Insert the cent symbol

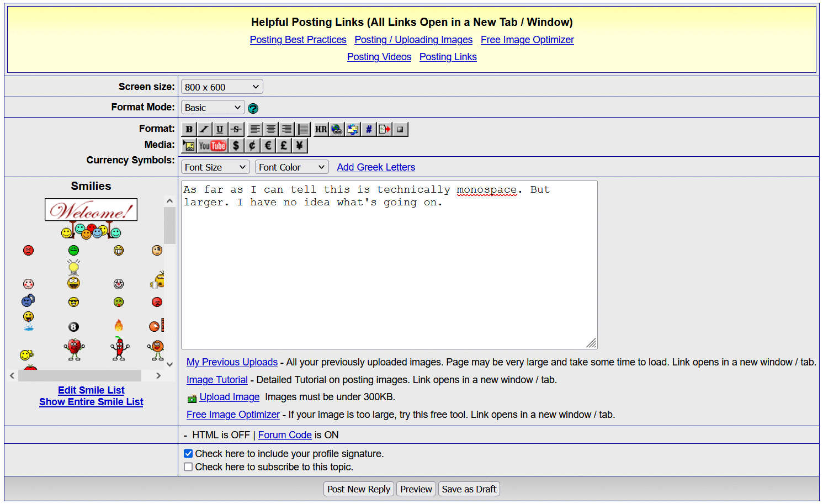coord(252,146)
